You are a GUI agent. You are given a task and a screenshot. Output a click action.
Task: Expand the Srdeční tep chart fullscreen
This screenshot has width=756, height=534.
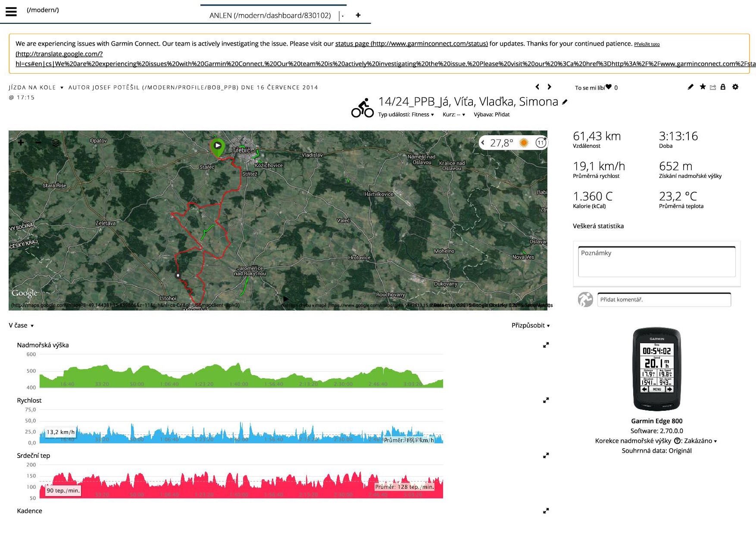(546, 455)
